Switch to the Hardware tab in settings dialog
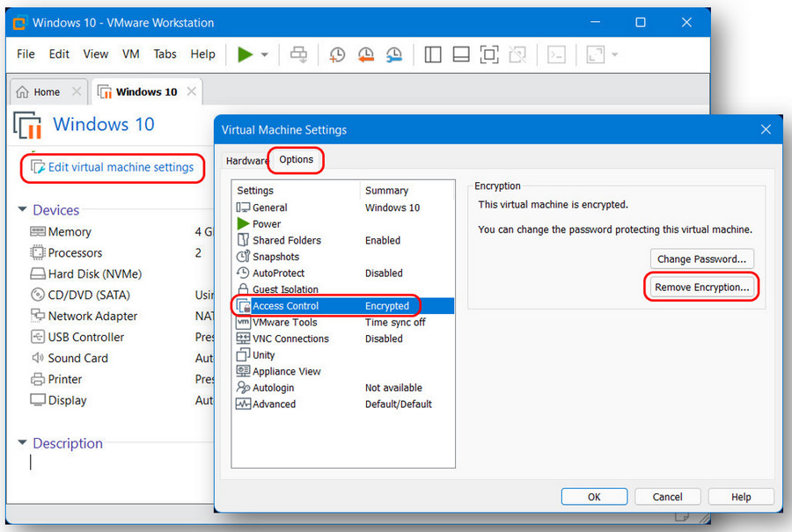Screen dimensions: 792x532 click(x=246, y=161)
